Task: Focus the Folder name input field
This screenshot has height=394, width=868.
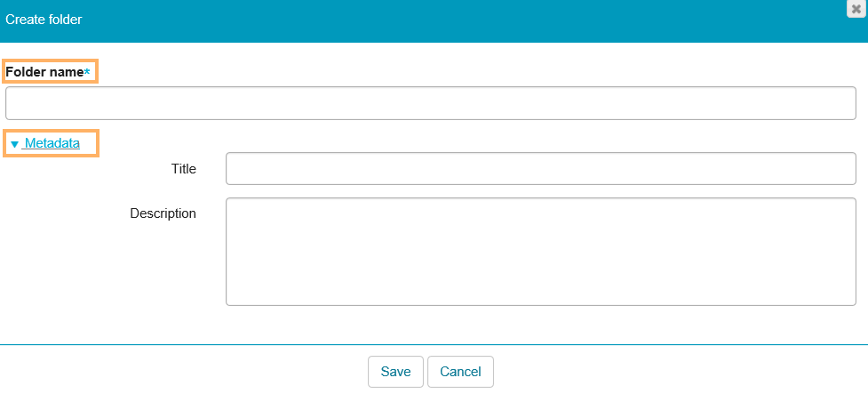Action: tap(430, 103)
